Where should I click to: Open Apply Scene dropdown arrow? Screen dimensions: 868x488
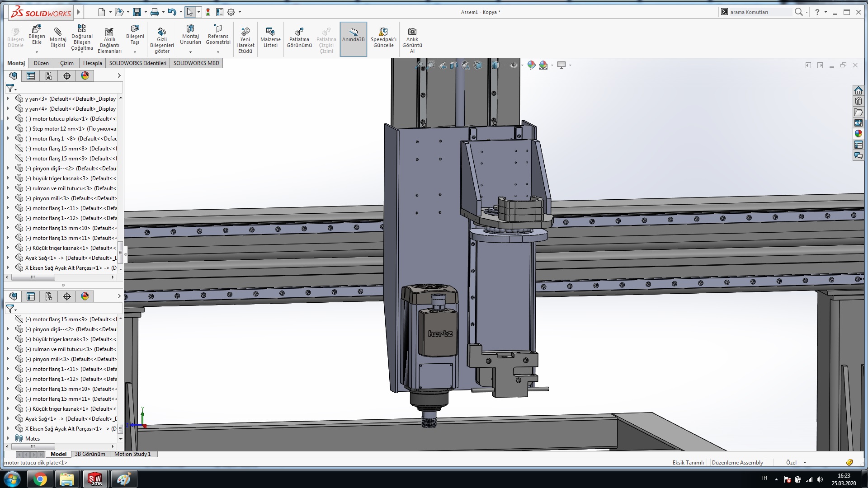tap(552, 65)
